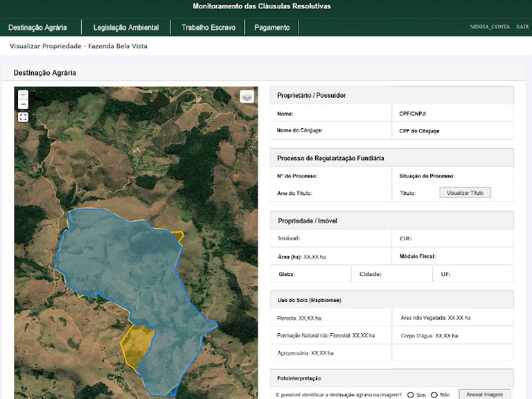
Task: Toggle fullscreen view of the map
Action: [x=23, y=117]
